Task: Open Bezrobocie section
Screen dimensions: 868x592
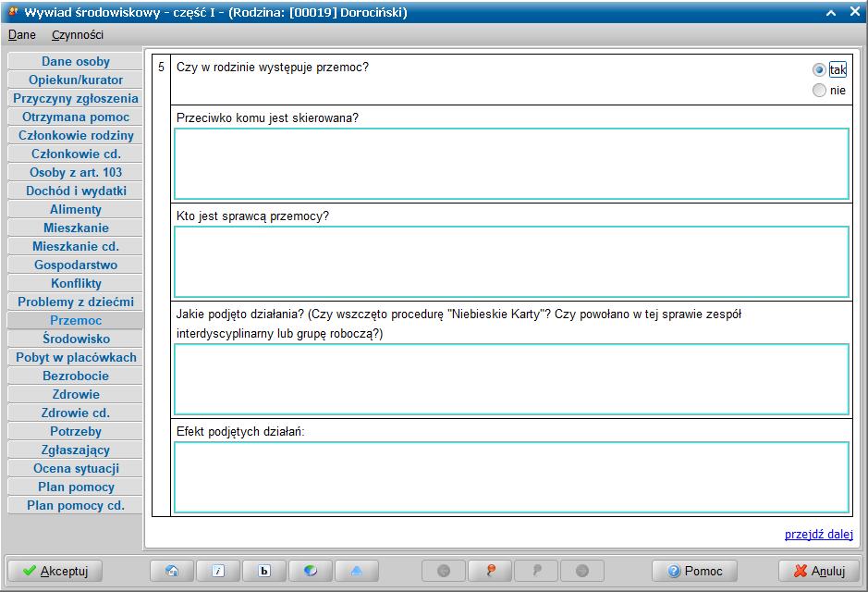Action: [x=76, y=376]
